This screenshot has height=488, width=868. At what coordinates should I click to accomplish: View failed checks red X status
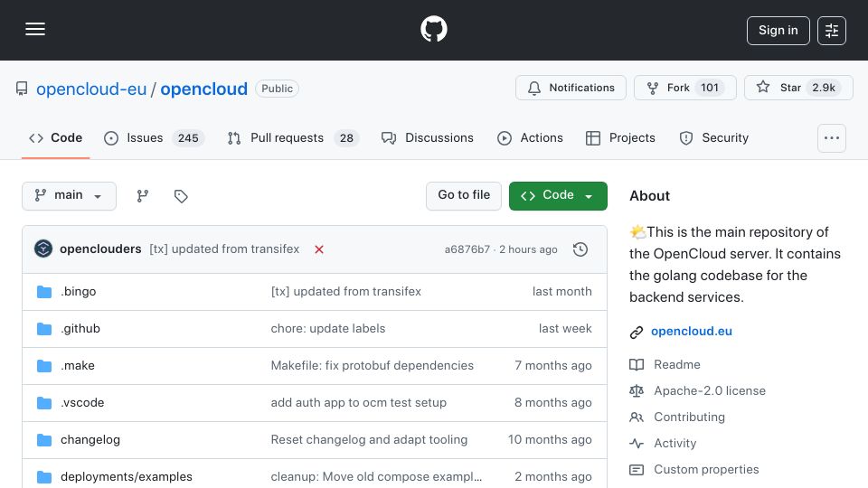(319, 249)
